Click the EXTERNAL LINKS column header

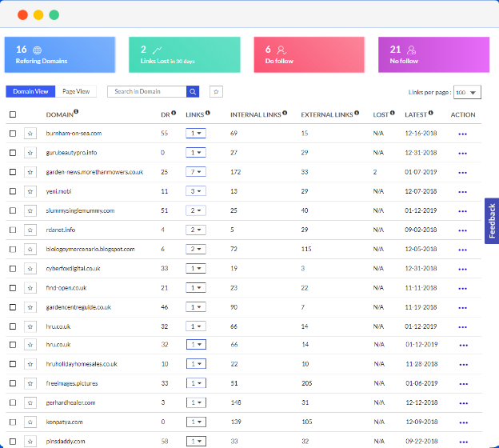pos(327,115)
